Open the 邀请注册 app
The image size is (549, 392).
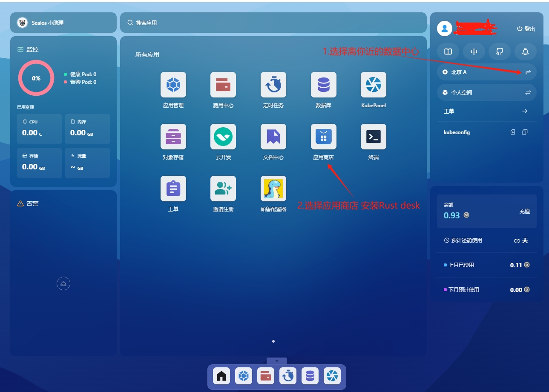tap(223, 189)
